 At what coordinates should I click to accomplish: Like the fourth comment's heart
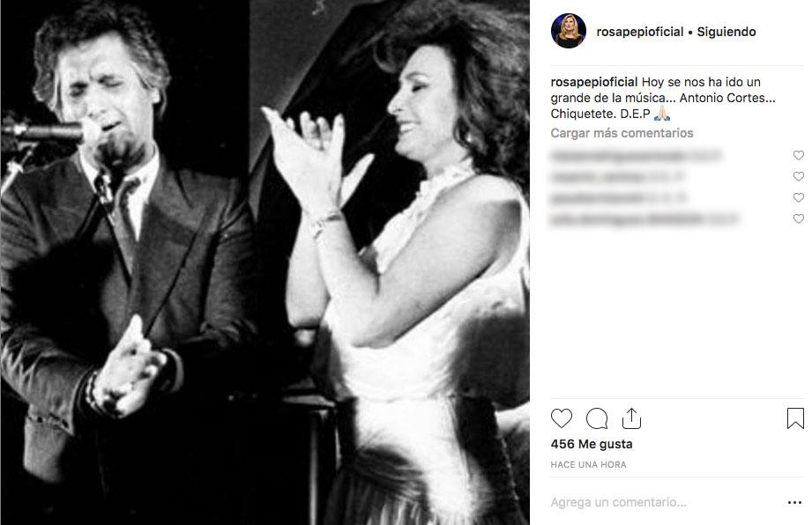799,219
